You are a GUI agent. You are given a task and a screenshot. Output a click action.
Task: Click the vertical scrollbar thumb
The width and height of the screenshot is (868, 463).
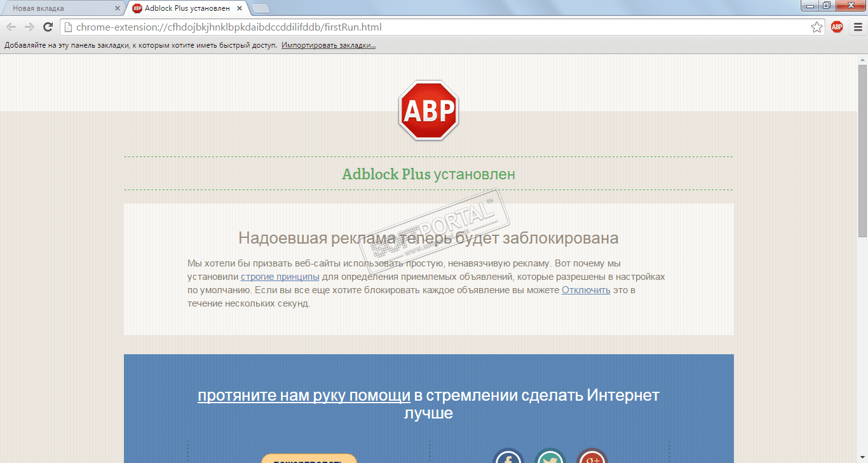point(862,150)
